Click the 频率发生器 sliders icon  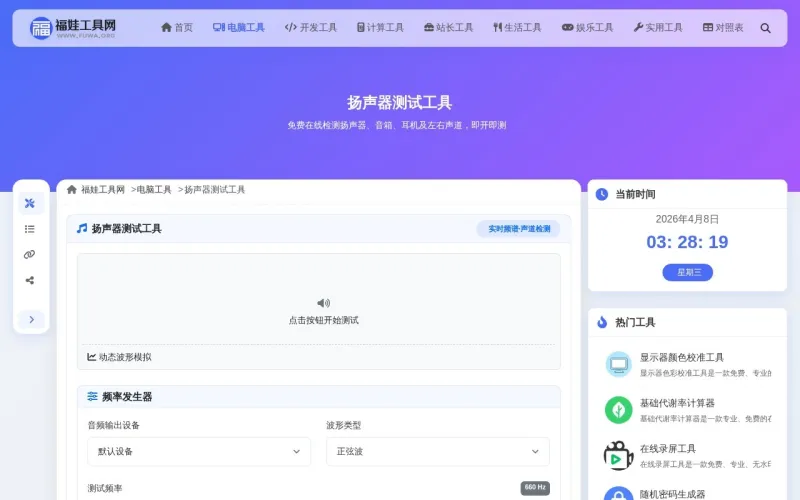(92, 396)
